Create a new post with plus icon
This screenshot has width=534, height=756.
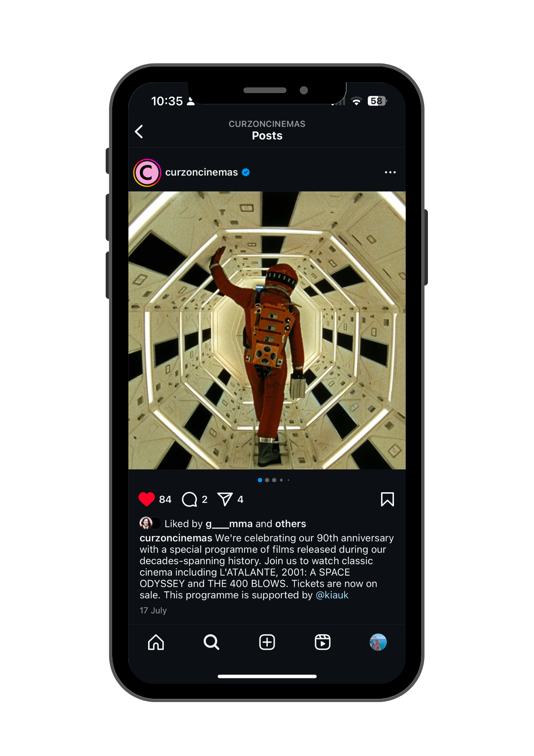click(267, 642)
